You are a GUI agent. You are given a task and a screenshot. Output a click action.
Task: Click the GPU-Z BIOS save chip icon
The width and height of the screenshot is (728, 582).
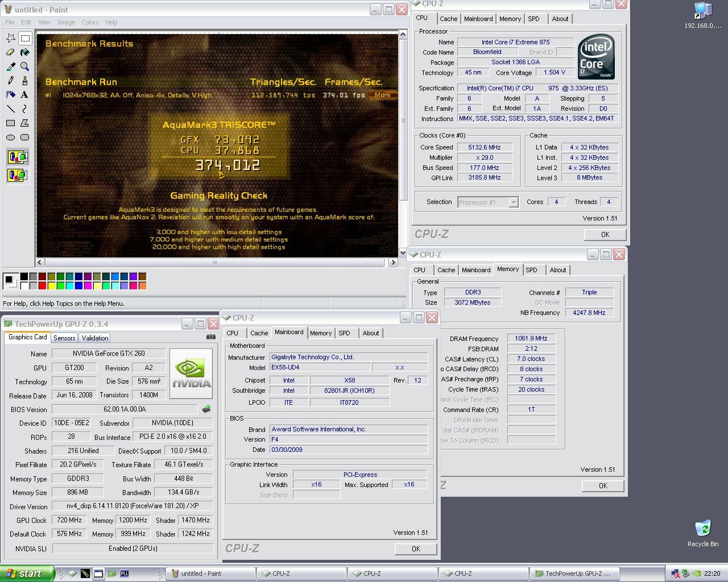[x=206, y=409]
